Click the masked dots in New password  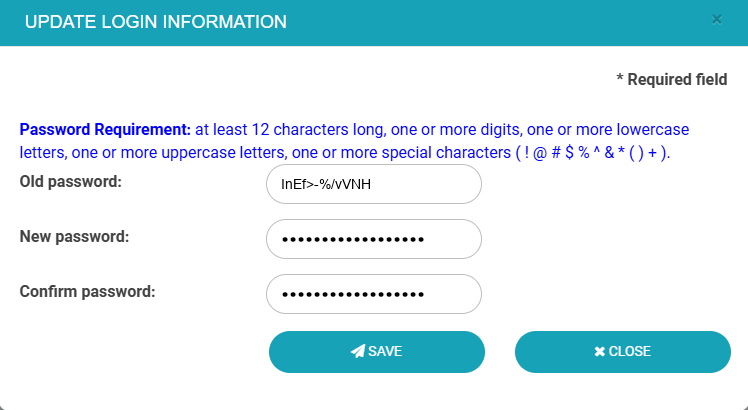point(353,240)
